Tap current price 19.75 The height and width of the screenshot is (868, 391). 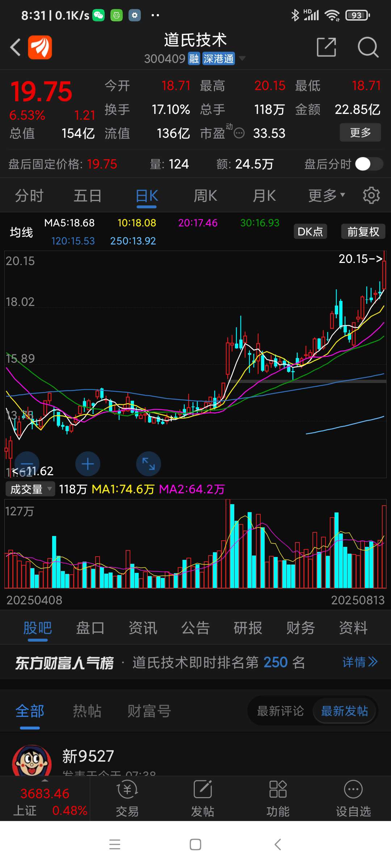click(41, 92)
